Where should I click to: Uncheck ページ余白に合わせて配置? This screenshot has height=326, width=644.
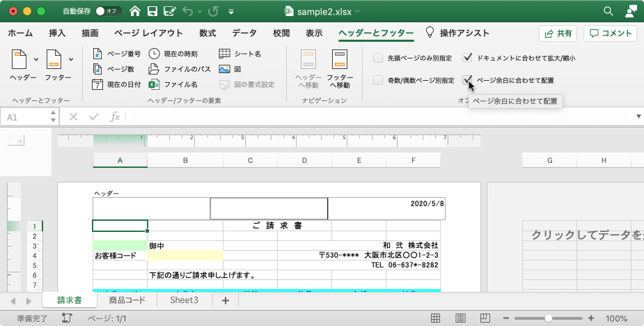click(x=467, y=80)
